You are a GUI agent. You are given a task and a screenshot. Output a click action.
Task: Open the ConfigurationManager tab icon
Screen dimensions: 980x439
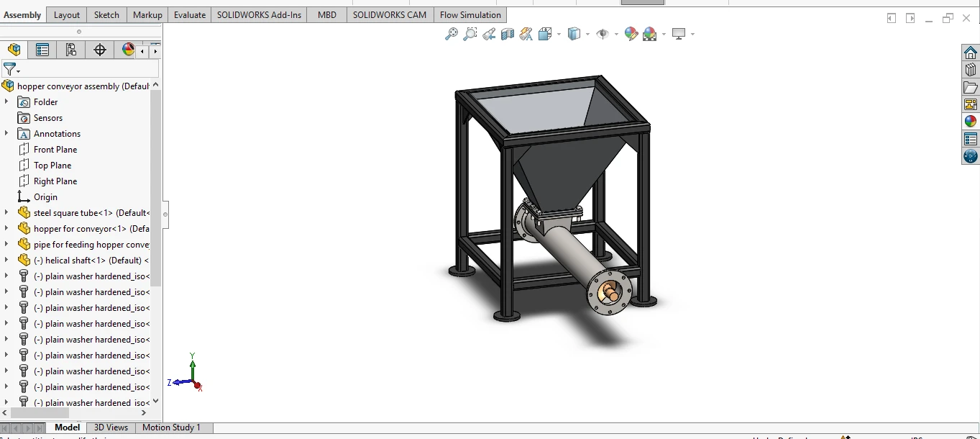tap(70, 50)
